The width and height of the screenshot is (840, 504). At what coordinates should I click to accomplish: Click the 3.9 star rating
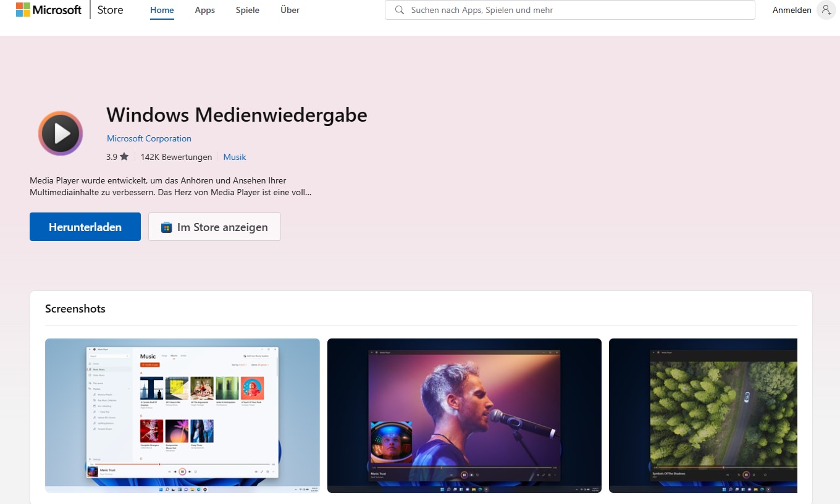[x=117, y=157]
